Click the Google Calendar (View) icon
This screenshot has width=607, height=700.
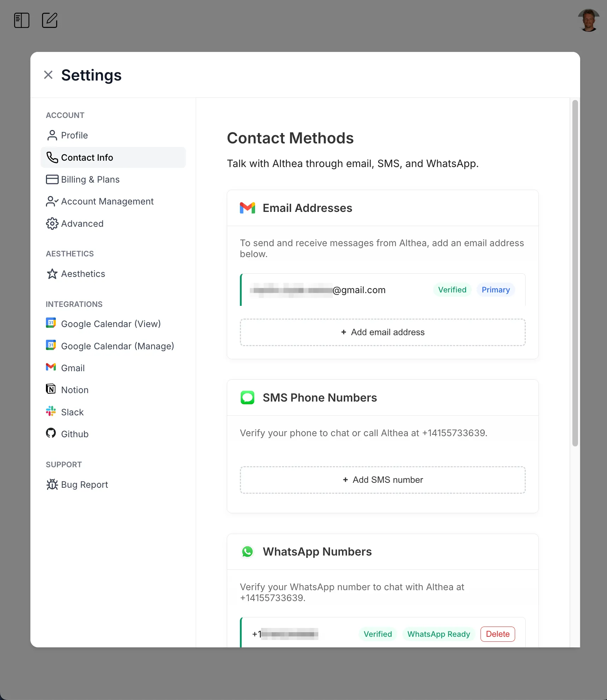pos(51,323)
